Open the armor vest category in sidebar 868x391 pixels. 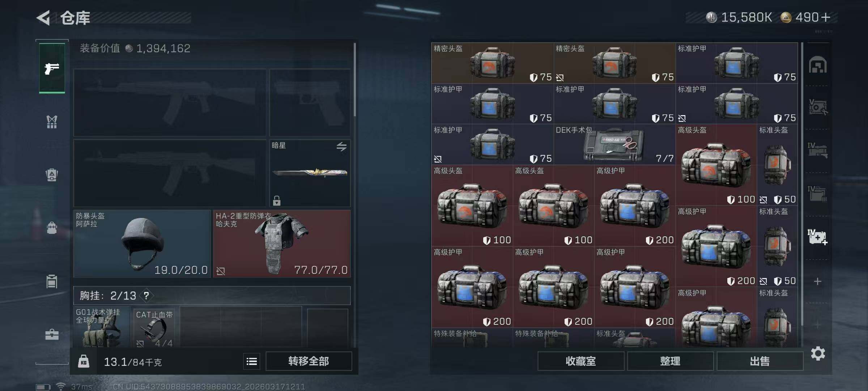click(52, 122)
